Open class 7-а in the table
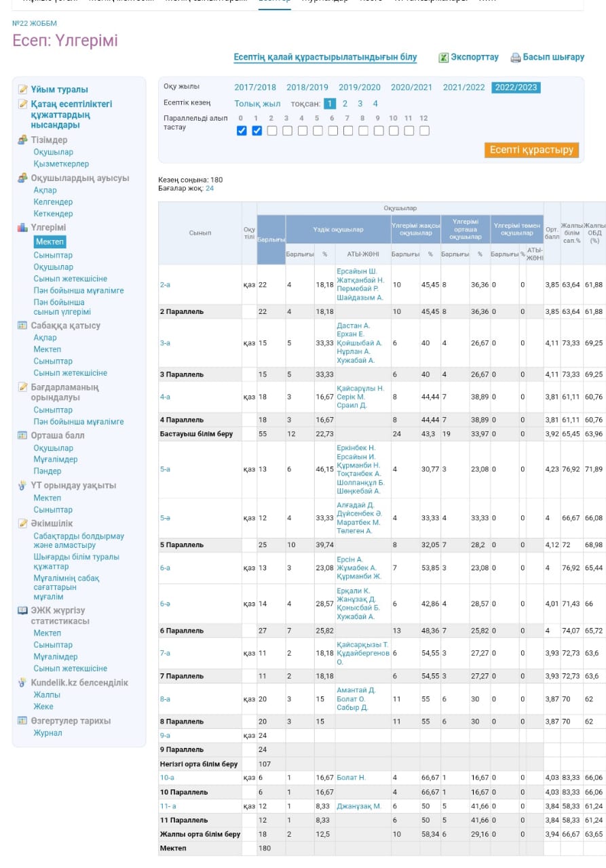The image size is (606, 868). (x=165, y=653)
